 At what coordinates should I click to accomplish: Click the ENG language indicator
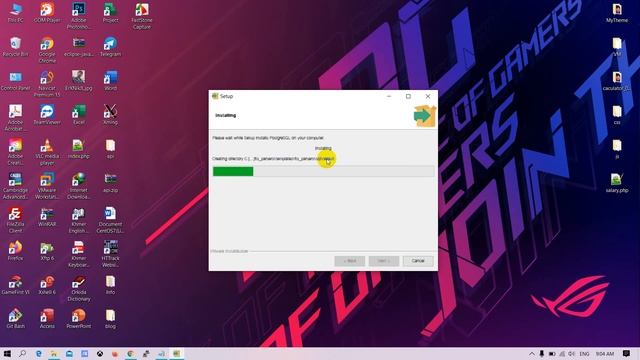584,354
